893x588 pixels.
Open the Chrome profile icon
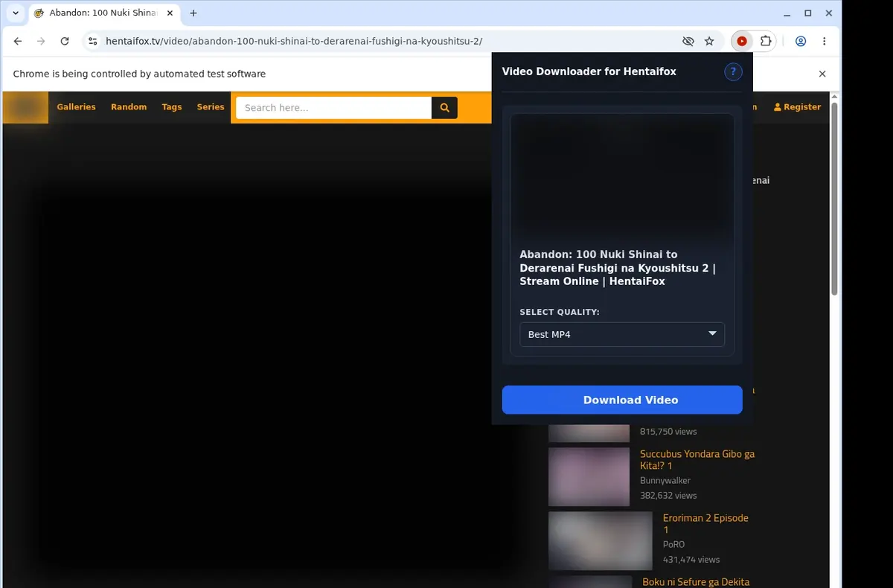click(801, 42)
